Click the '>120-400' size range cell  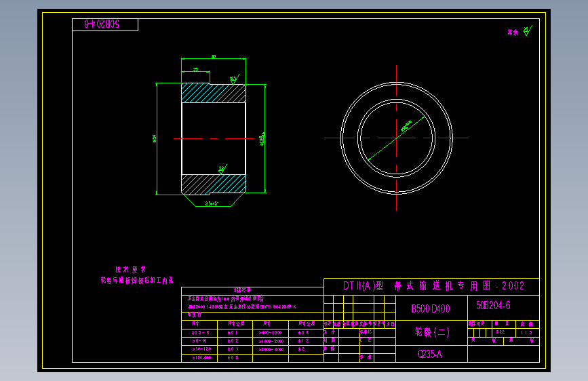201,358
